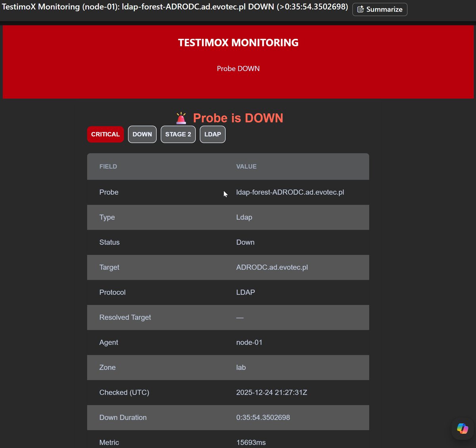Screen dimensions: 476x448
Task: Click the Agent field label
Action: (x=109, y=343)
